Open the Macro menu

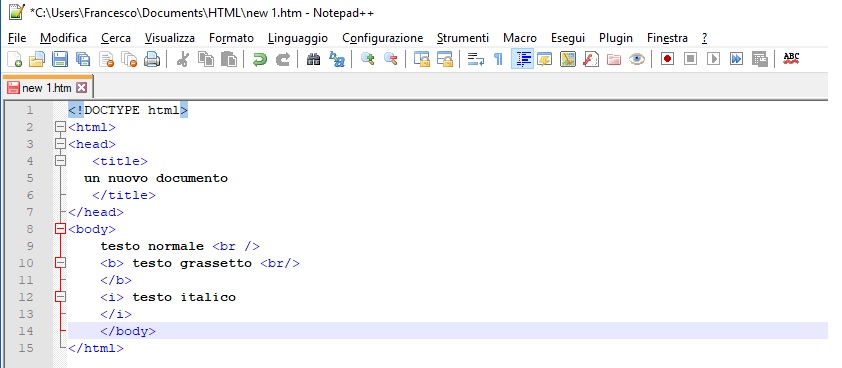pos(520,38)
